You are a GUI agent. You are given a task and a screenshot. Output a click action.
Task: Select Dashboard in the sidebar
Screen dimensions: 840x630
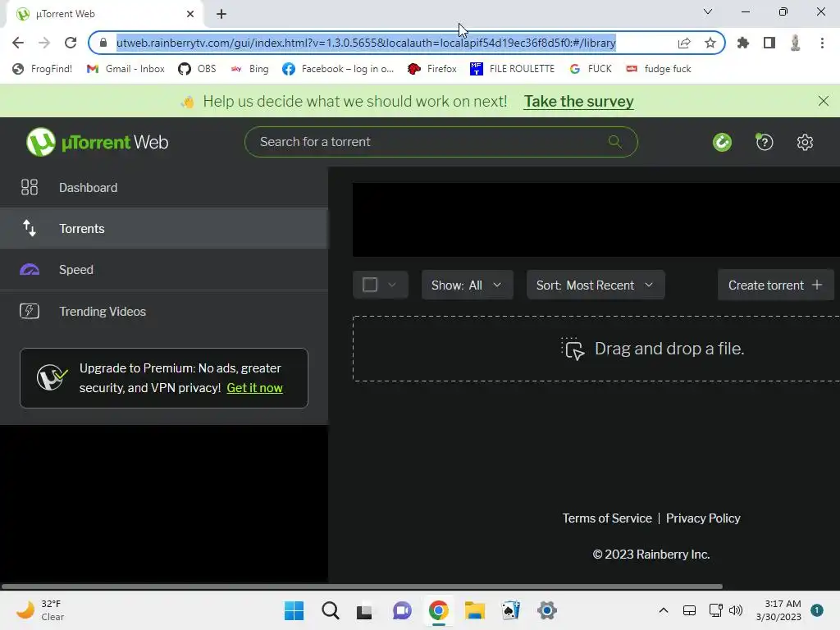click(164, 187)
